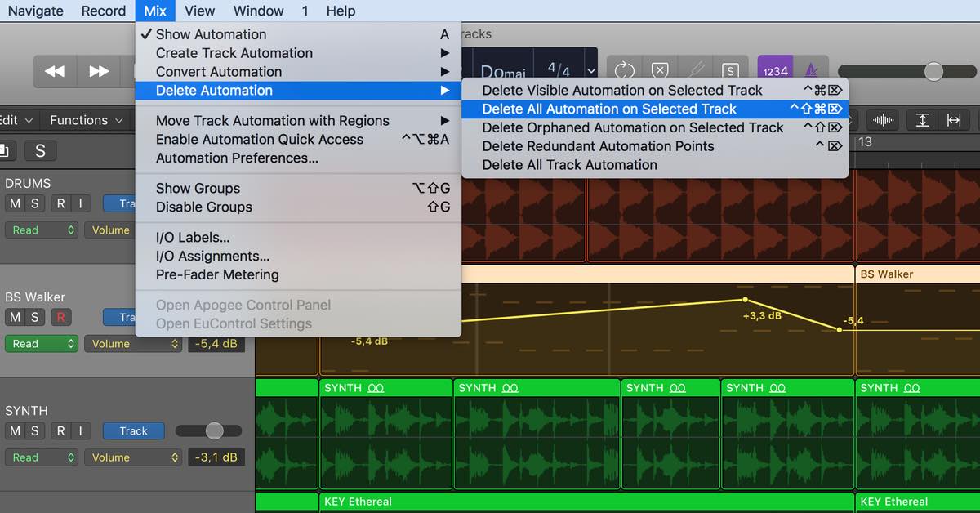Click the fast forward transport button
This screenshot has width=980, height=513.
click(99, 71)
